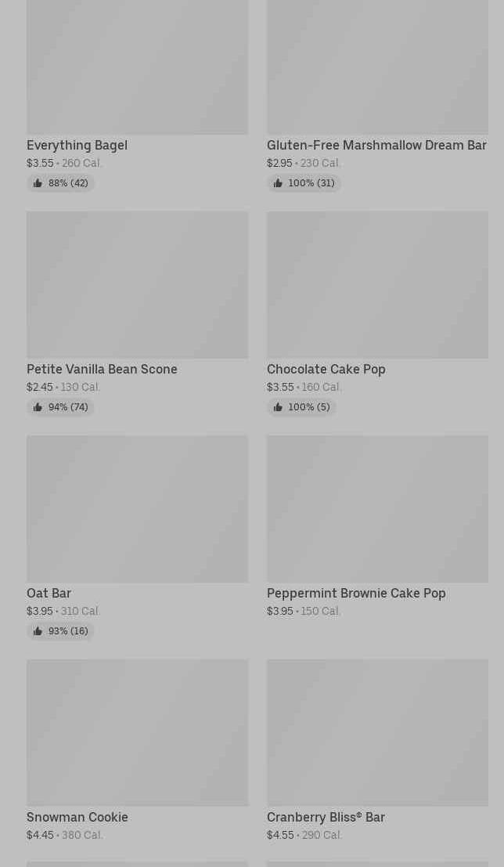504x867 pixels.
Task: Open Gluten-Free Marshmallow Dream Bar item
Action: coord(376,145)
